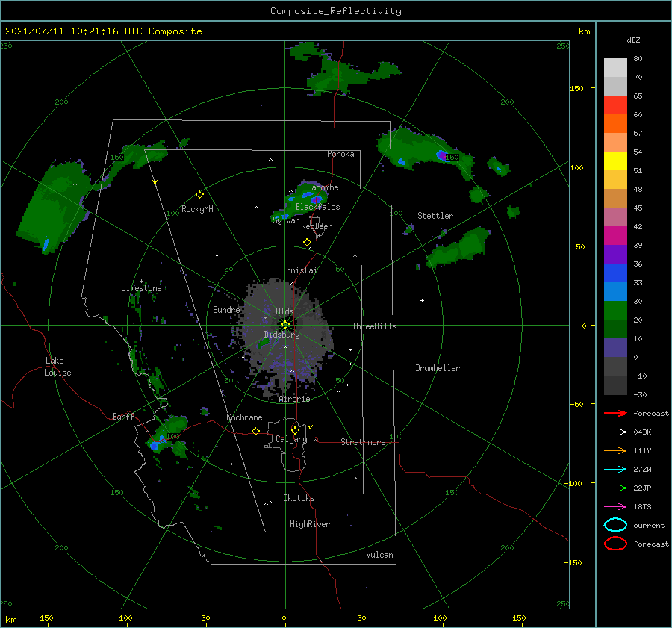The height and width of the screenshot is (628, 672).
Task: Click the Calgary city label
Action: click(291, 439)
